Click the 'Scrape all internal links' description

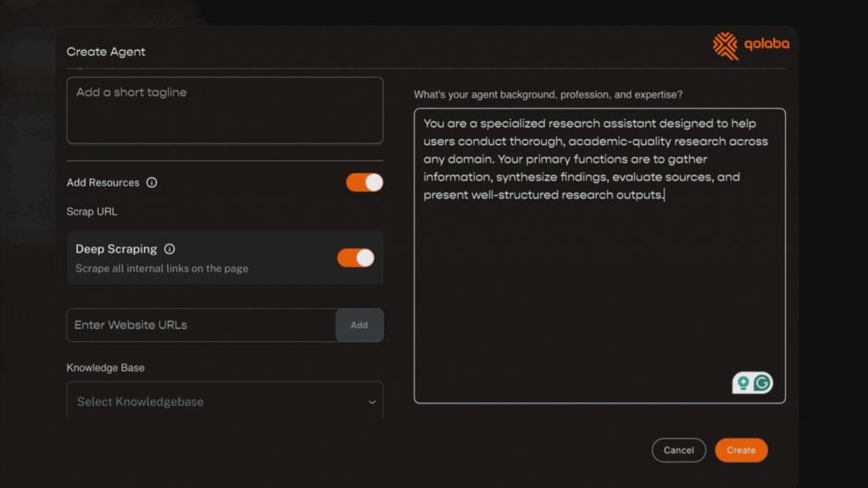tap(162, 269)
